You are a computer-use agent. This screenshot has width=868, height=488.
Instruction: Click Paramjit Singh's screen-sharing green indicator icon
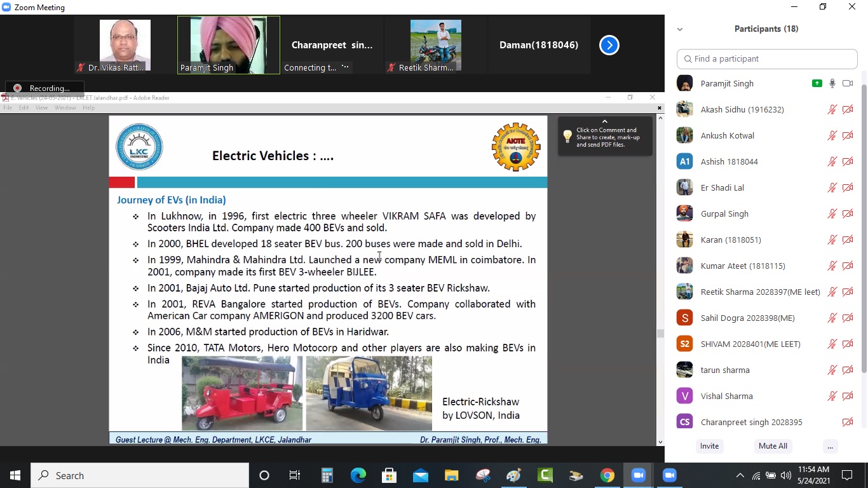point(817,83)
